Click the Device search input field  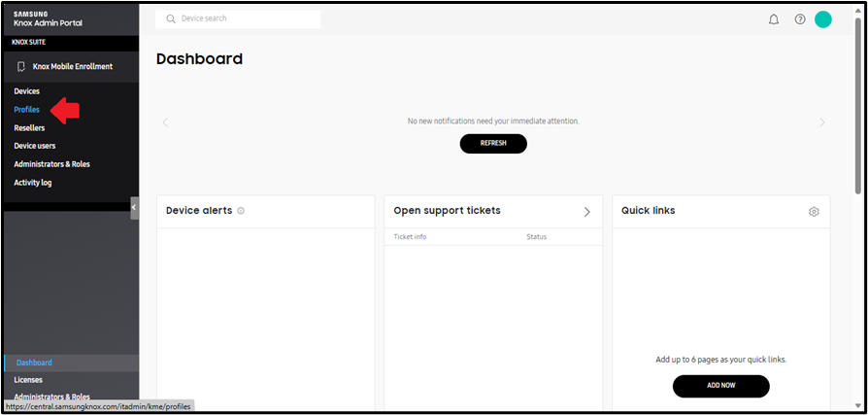238,18
